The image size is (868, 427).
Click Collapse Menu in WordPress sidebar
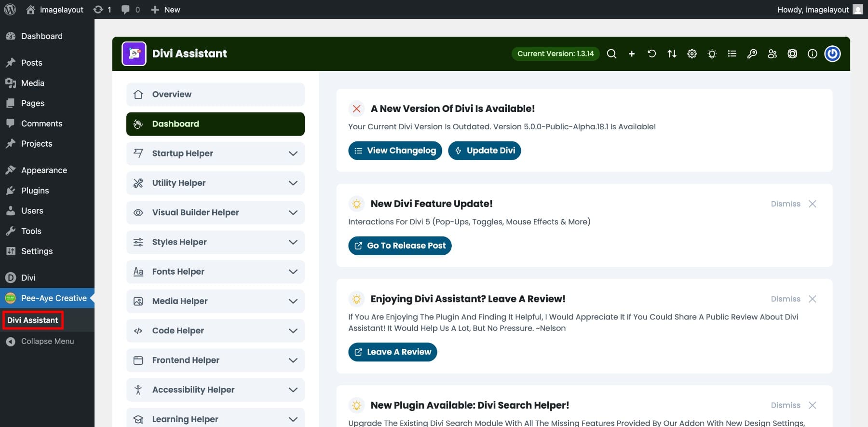(47, 341)
